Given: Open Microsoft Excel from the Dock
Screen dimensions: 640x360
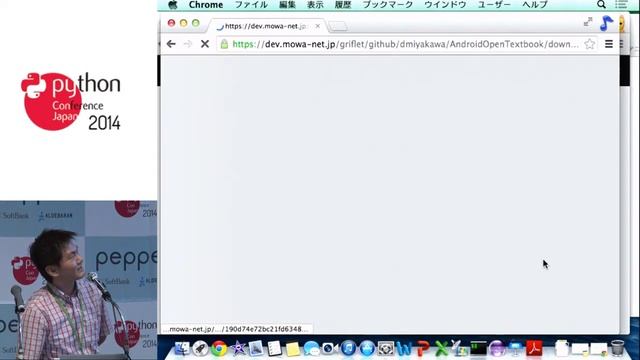Looking at the screenshot, I should point(441,349).
